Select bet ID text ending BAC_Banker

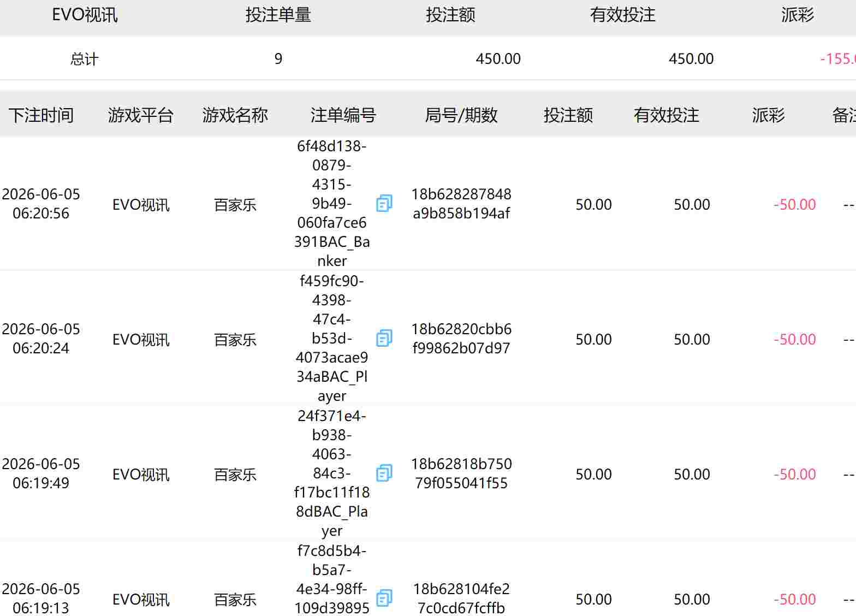pos(332,204)
